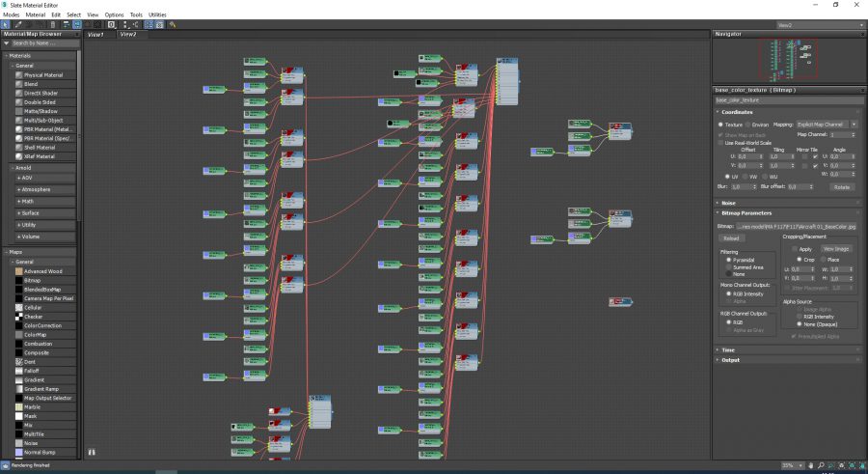Enable Use Real-World Scale checkbox
The image size is (868, 474).
(720, 143)
